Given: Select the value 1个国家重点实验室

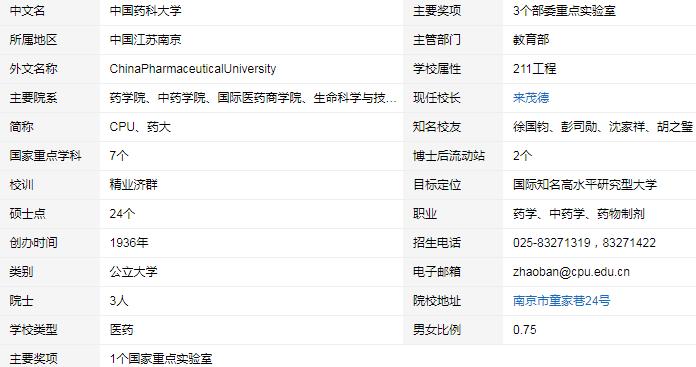Looking at the screenshot, I should [x=161, y=358].
